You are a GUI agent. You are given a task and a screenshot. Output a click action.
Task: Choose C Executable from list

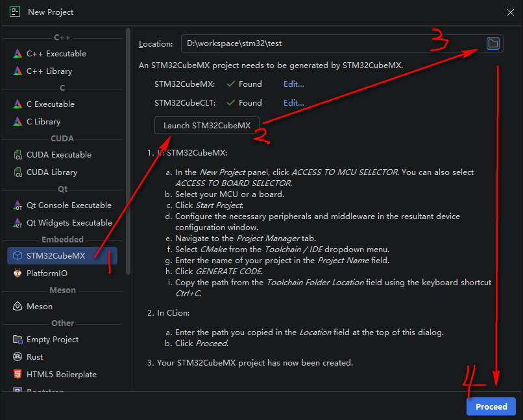62,104
